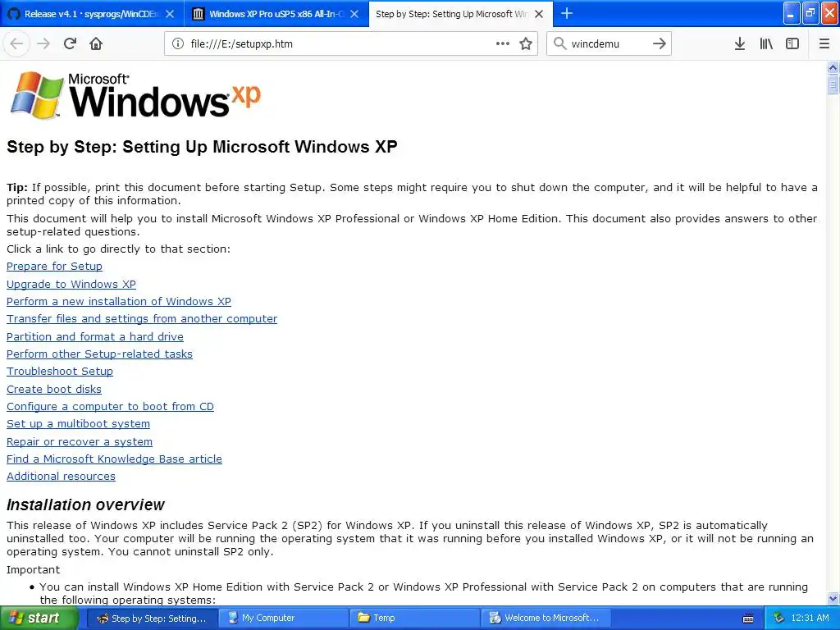Image resolution: width=840 pixels, height=630 pixels.
Task: Select the Step by Step: Setting Up tab
Action: [461, 14]
